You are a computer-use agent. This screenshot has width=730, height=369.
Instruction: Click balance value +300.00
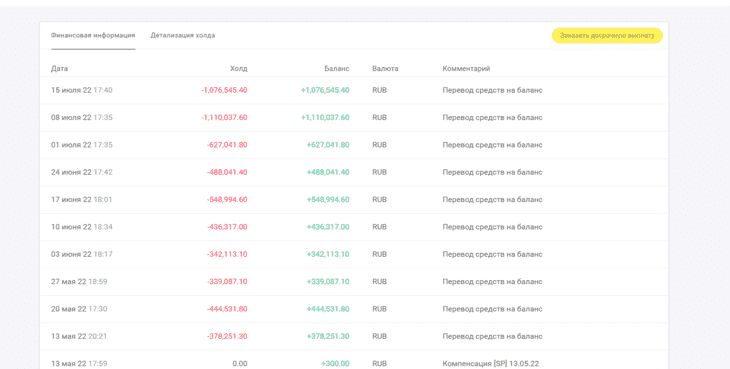click(x=335, y=364)
